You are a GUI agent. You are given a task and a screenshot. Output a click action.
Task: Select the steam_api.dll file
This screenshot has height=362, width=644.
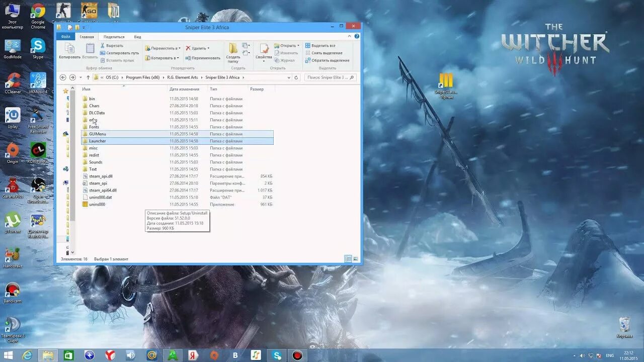coord(101,176)
